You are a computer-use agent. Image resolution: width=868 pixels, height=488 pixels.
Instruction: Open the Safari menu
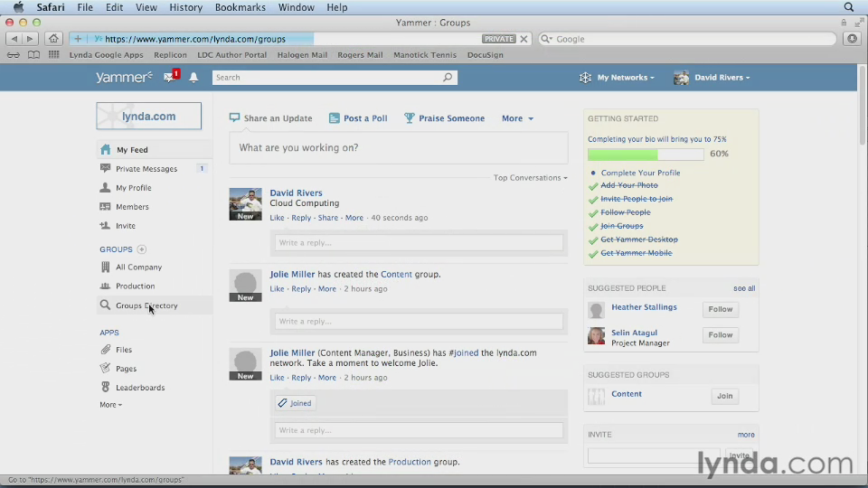51,7
